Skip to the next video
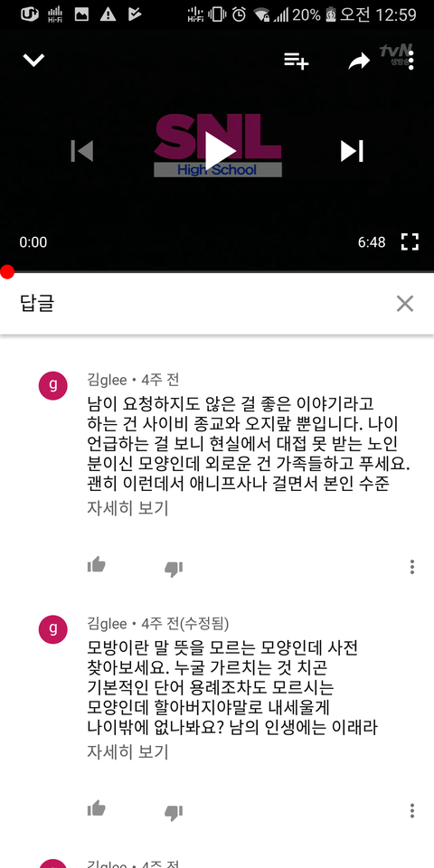 (352, 151)
